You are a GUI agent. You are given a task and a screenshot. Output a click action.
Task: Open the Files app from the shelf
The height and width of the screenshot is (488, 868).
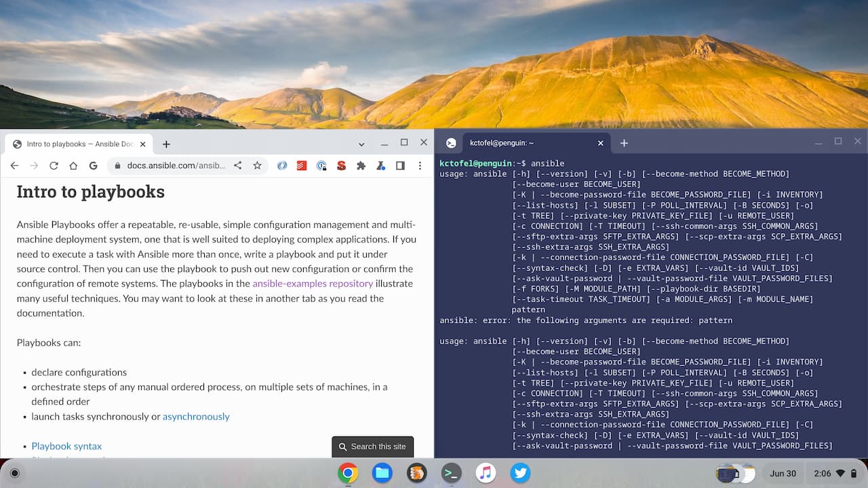click(382, 473)
